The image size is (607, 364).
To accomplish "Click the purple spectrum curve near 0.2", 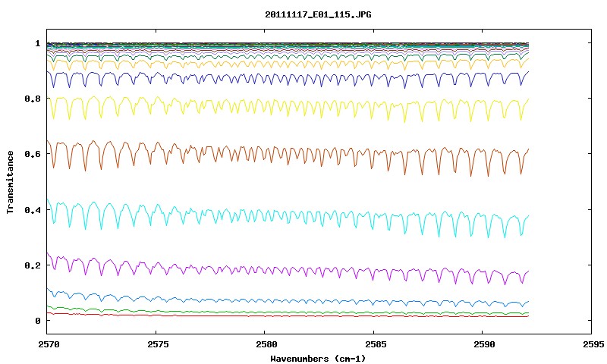I will point(288,268).
